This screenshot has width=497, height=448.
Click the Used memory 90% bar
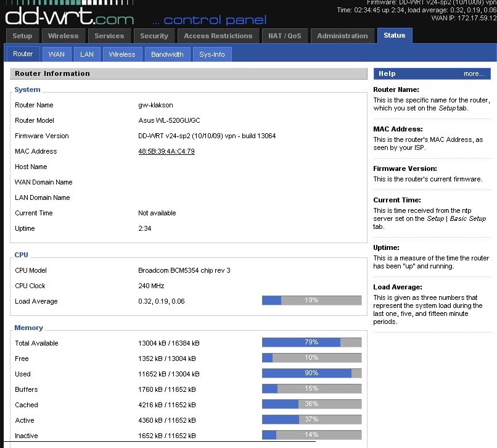coord(311,373)
